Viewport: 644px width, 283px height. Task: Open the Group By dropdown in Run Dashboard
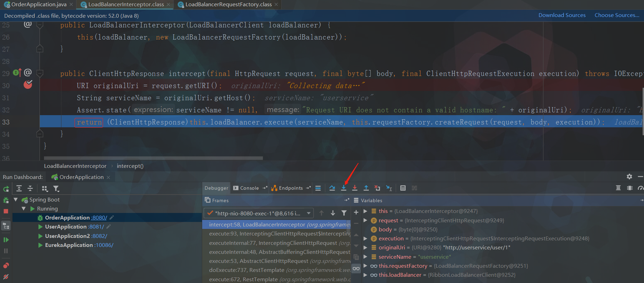point(45,188)
